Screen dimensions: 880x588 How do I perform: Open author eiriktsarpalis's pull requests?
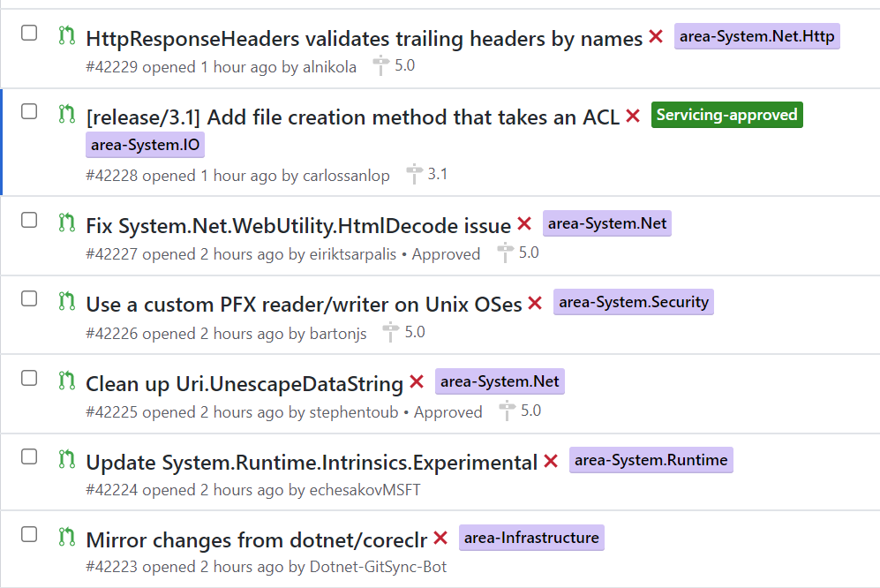pyautogui.click(x=353, y=254)
